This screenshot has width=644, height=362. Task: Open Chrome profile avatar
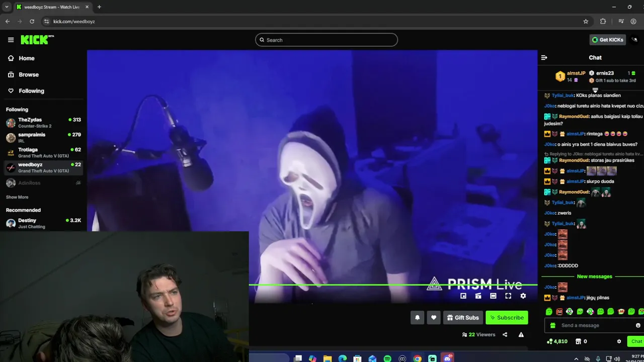pyautogui.click(x=633, y=21)
